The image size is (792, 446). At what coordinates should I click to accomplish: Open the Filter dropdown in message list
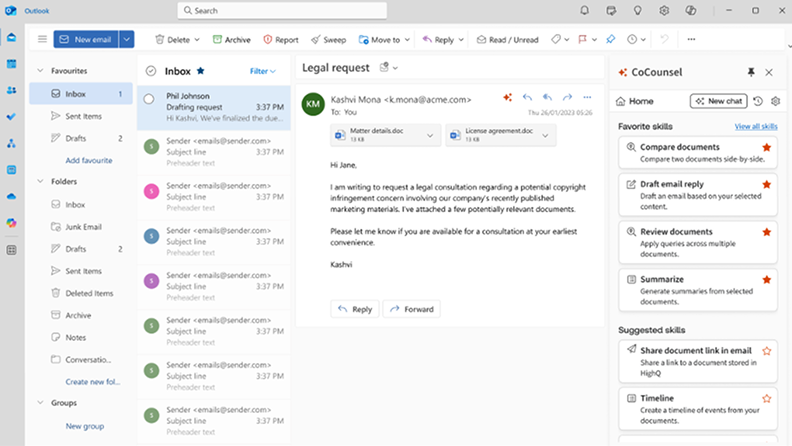click(263, 71)
